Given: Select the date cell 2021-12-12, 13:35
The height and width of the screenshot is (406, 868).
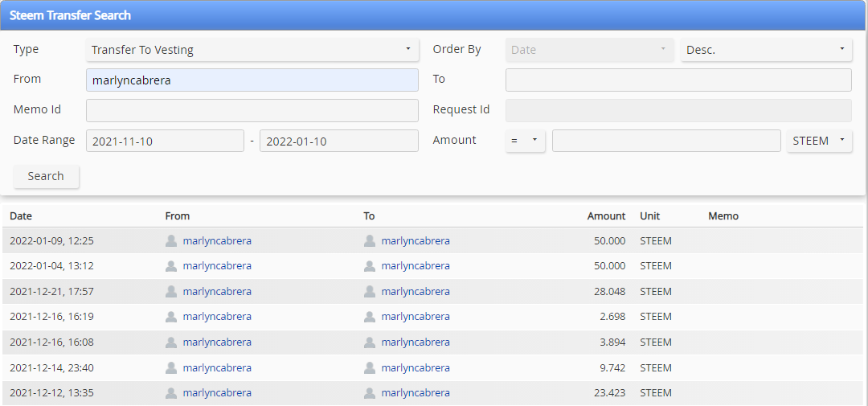Looking at the screenshot, I should pos(51,392).
